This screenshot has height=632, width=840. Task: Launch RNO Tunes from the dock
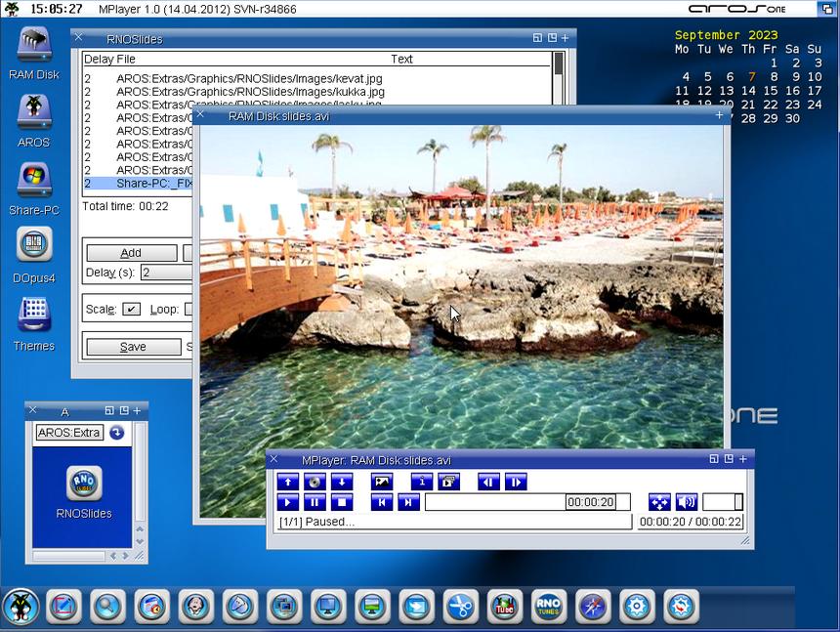point(548,607)
